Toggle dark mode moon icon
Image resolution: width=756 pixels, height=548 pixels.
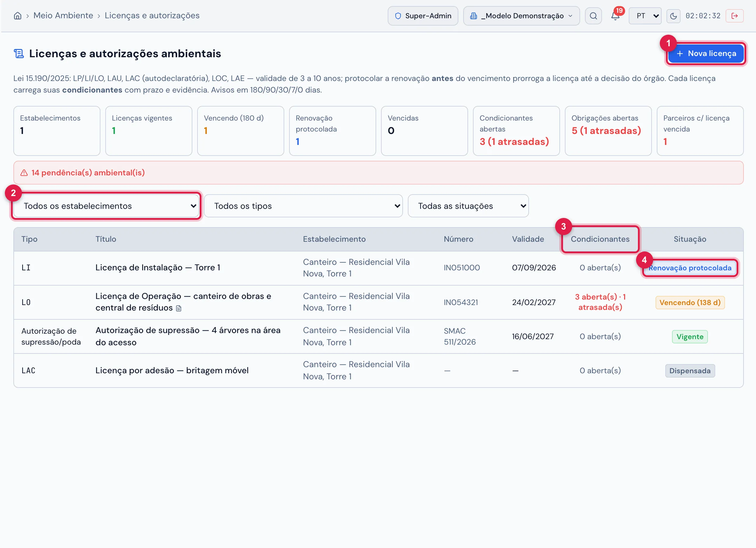tap(673, 16)
